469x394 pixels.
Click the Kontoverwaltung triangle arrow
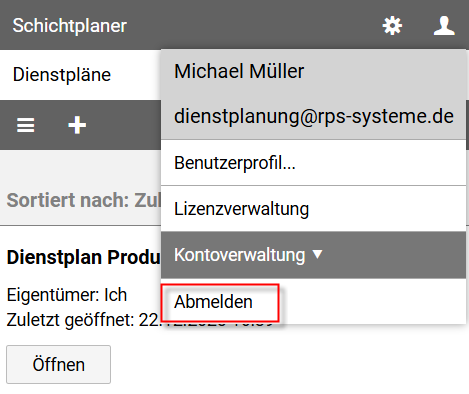[x=317, y=255]
